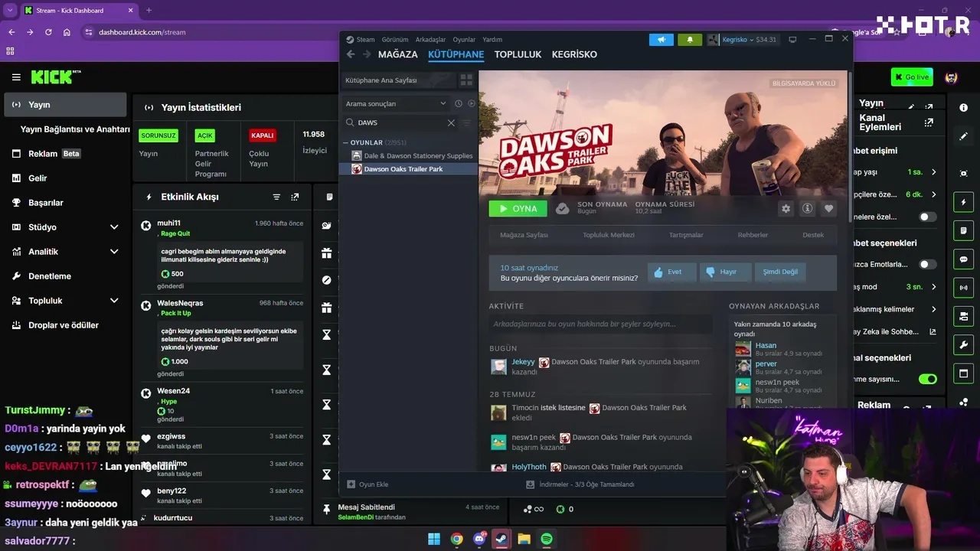980x551 pixels.
Task: Open the Arkadaşlar menu in Steam
Action: [x=430, y=40]
